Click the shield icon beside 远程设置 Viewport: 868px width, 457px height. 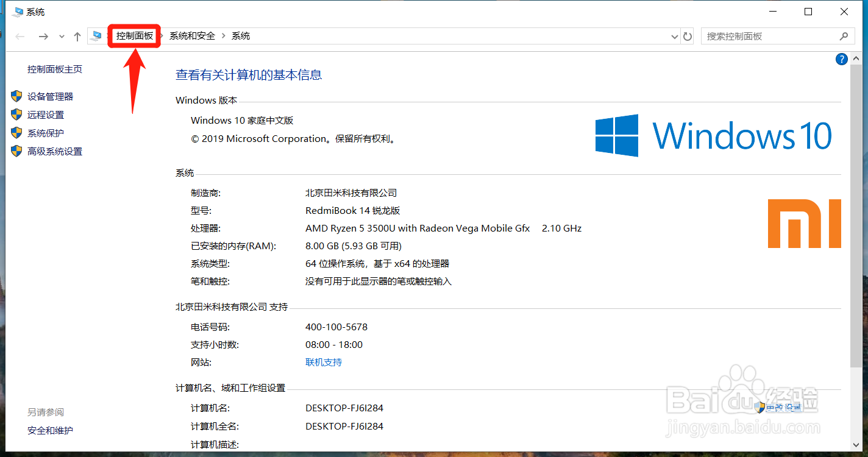click(x=16, y=115)
